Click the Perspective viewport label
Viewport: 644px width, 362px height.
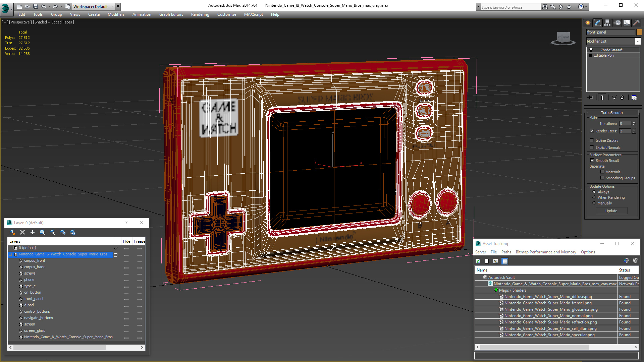coord(20,22)
